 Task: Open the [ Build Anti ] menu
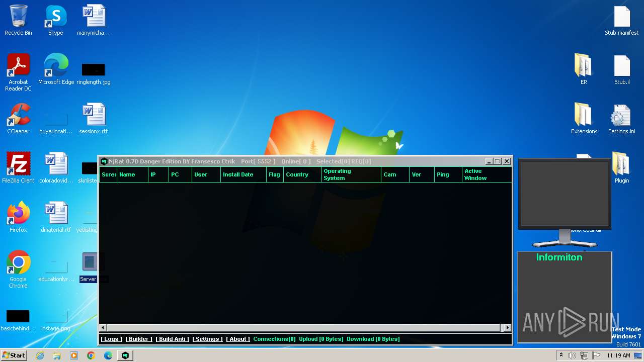(x=173, y=339)
